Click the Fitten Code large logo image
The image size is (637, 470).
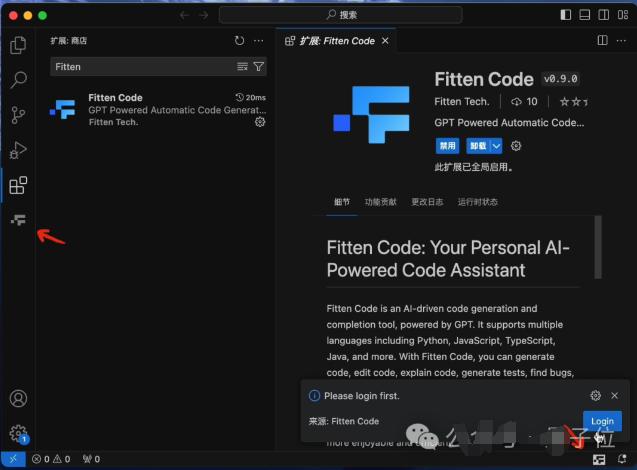[x=371, y=115]
